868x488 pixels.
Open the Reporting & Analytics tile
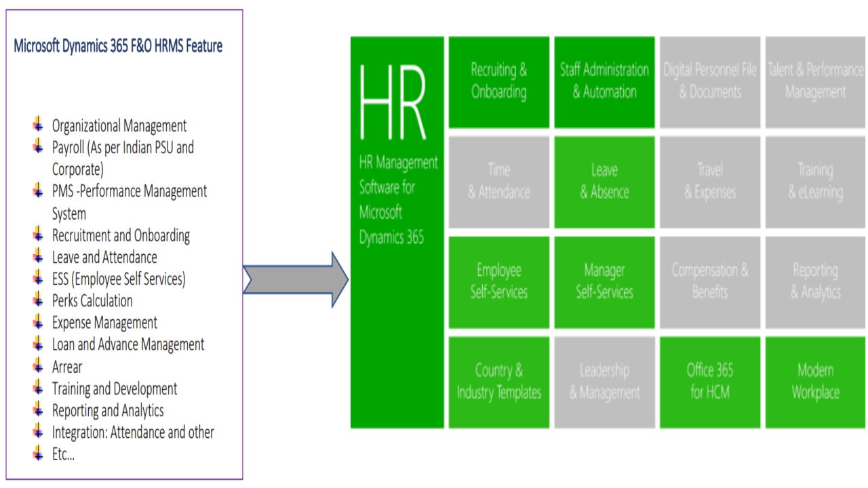[816, 282]
